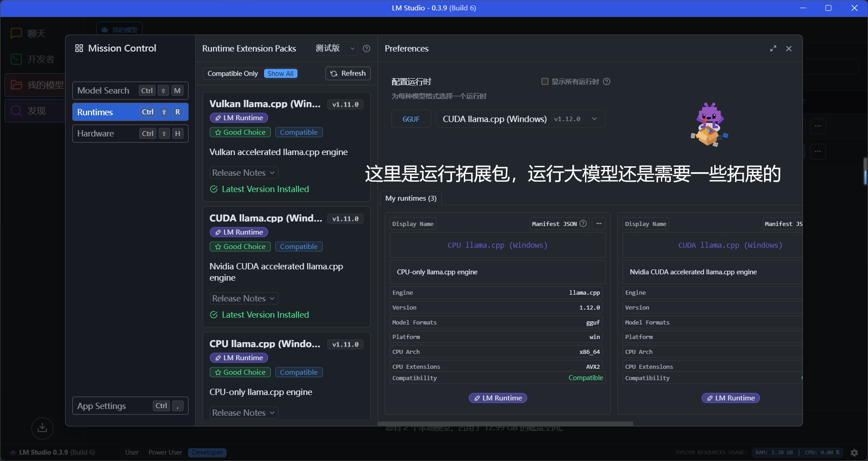Open the 测试版 channel dropdown
This screenshot has height=461, width=868.
click(x=335, y=48)
